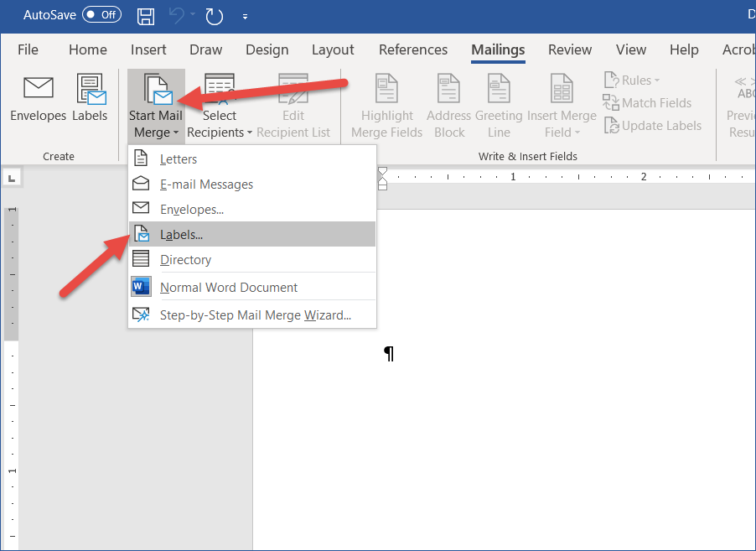
Task: Select the Mailings tab
Action: click(498, 49)
